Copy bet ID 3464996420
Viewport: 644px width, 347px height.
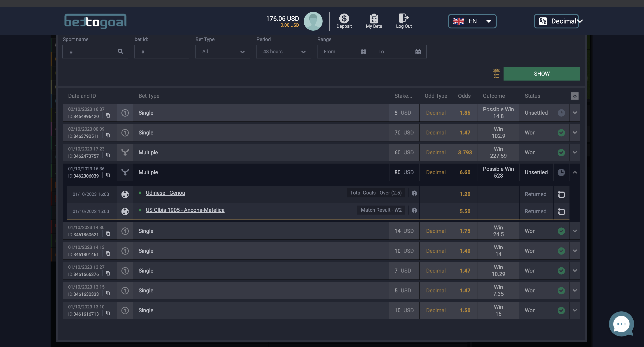(108, 116)
